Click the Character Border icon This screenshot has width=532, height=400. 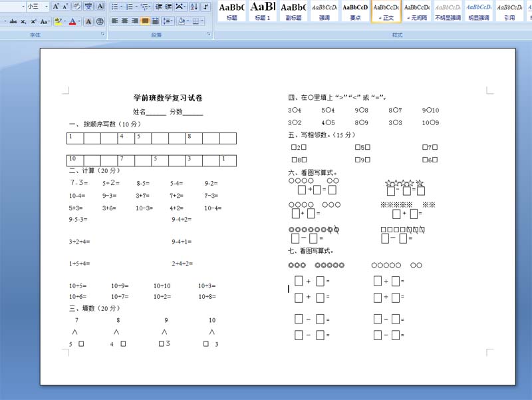tap(100, 7)
